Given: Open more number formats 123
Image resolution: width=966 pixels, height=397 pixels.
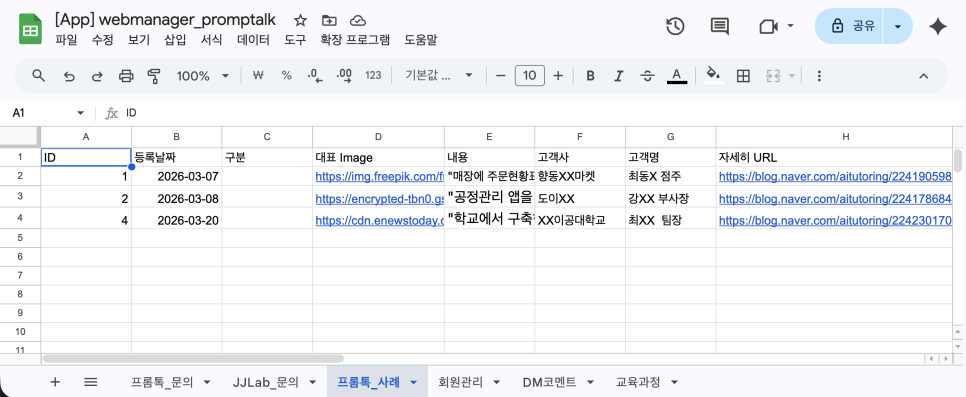Looking at the screenshot, I should pos(373,76).
